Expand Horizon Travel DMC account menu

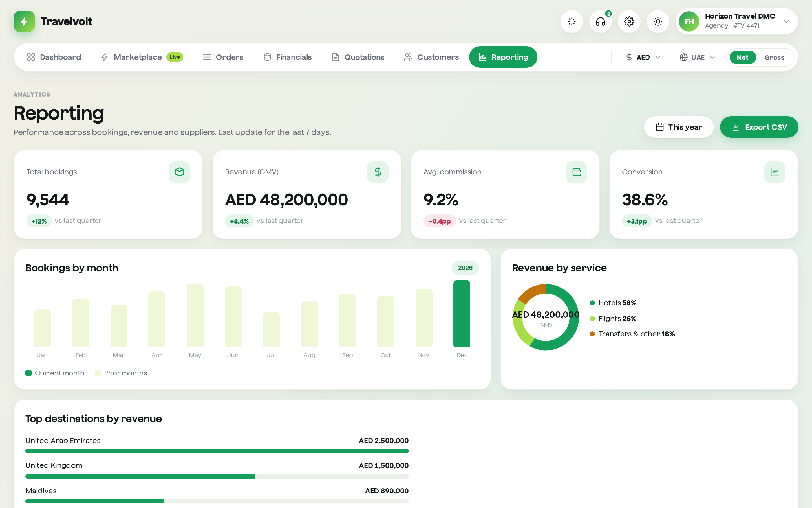click(x=736, y=21)
